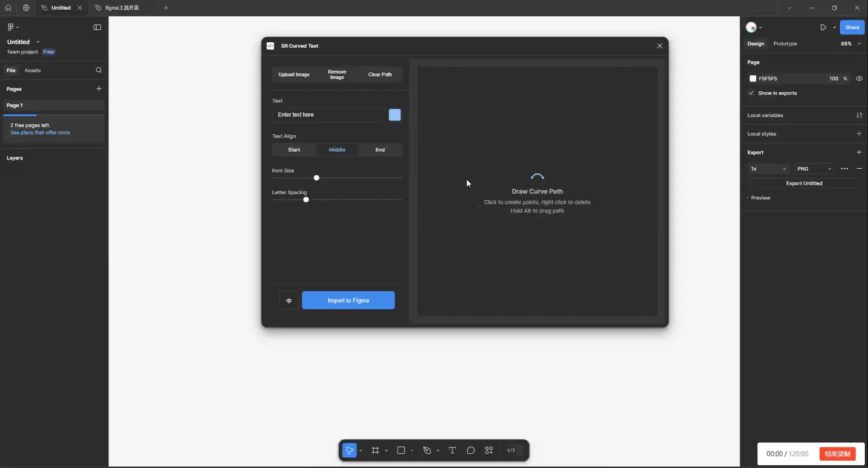The image size is (868, 468).
Task: Click the Upload Image button
Action: coord(294,74)
